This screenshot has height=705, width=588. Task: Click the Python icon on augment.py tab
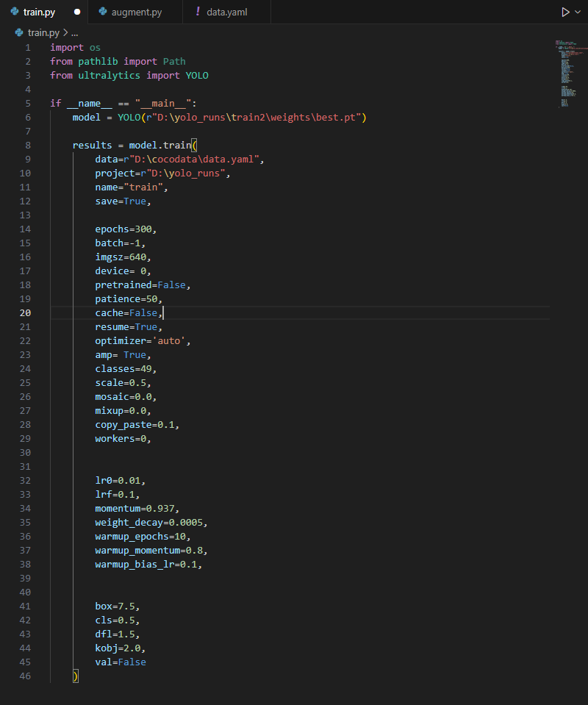click(103, 12)
